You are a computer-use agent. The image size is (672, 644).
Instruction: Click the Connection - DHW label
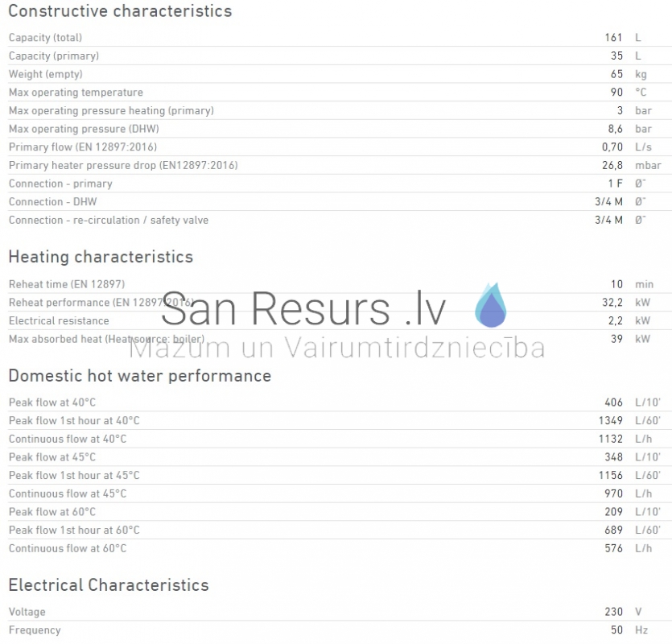coord(53,202)
